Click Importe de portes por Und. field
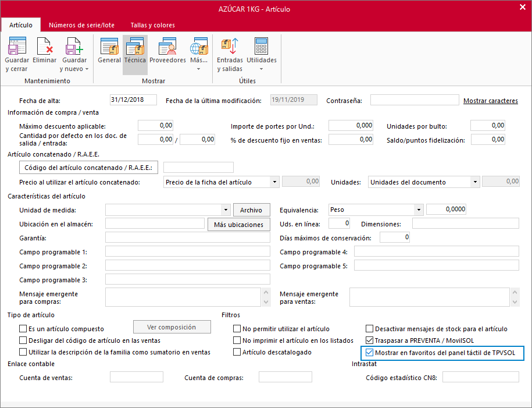 (x=351, y=125)
